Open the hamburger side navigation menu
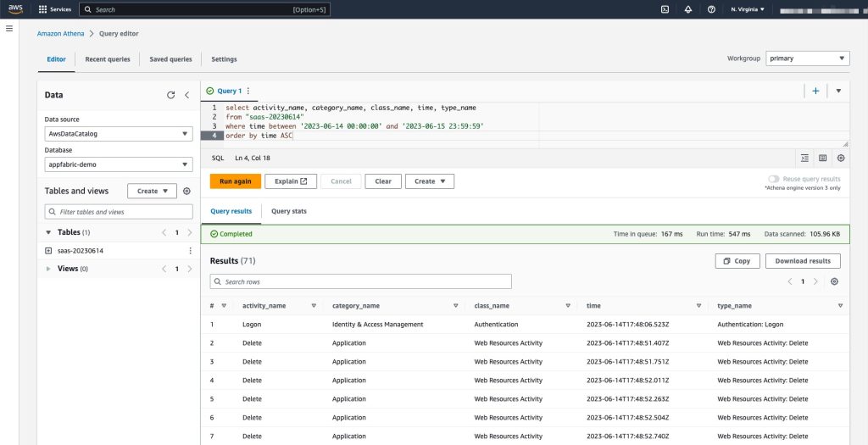Viewport: 868px width, 445px height. (x=9, y=28)
